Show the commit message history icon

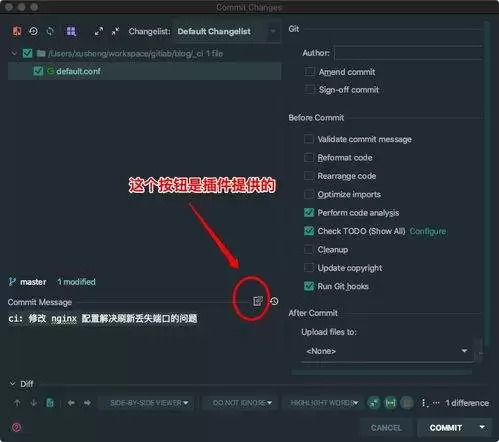coord(274,301)
